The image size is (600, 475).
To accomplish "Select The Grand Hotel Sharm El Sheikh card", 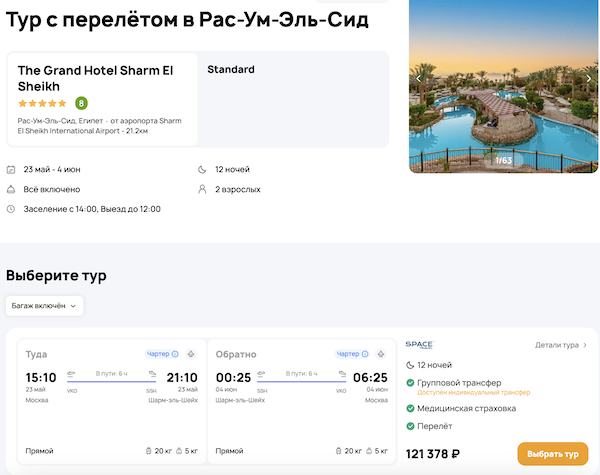I will coord(102,98).
